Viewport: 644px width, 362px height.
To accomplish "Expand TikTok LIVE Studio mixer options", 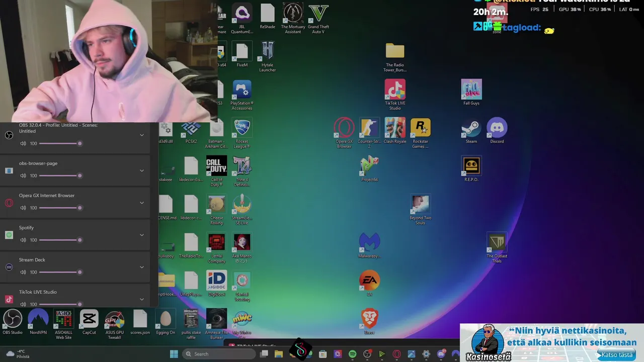I will pyautogui.click(x=142, y=299).
